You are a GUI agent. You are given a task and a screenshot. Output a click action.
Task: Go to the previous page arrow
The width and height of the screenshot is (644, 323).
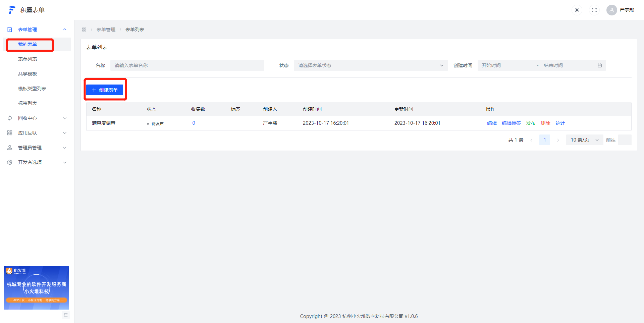click(x=531, y=140)
